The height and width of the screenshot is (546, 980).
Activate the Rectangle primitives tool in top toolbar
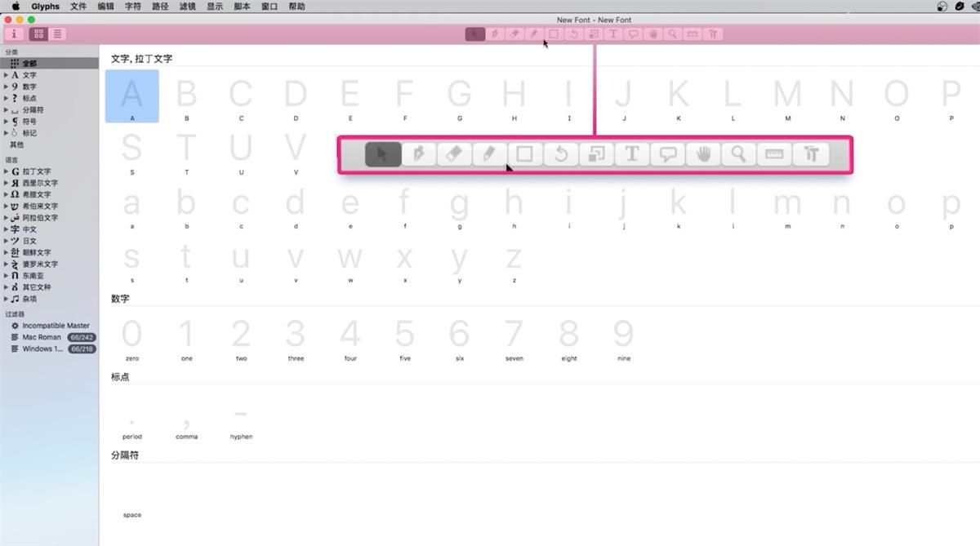point(554,34)
